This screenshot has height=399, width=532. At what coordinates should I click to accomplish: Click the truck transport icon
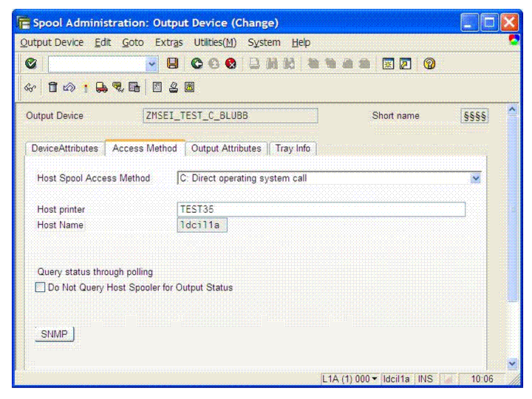click(x=102, y=87)
